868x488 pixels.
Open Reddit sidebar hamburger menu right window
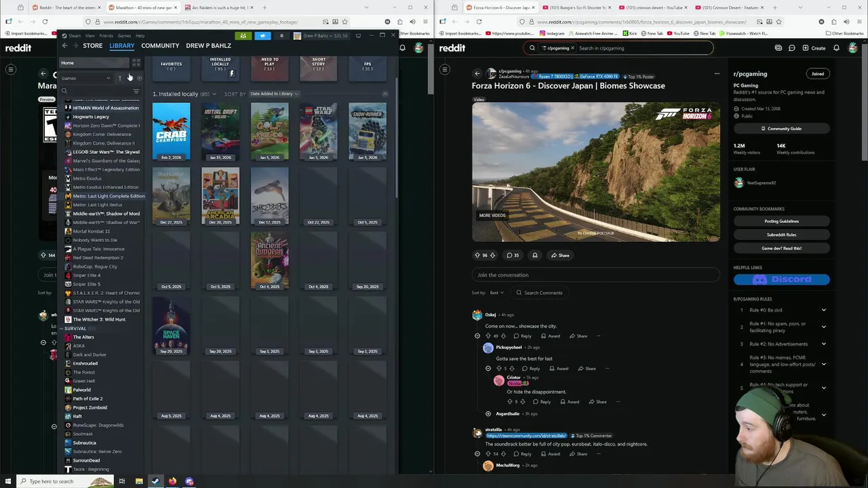coord(445,69)
